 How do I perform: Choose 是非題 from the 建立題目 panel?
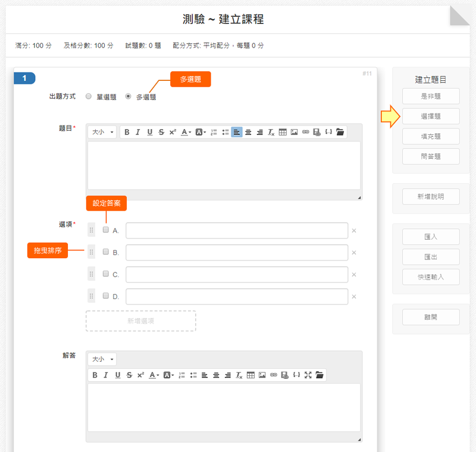(431, 96)
